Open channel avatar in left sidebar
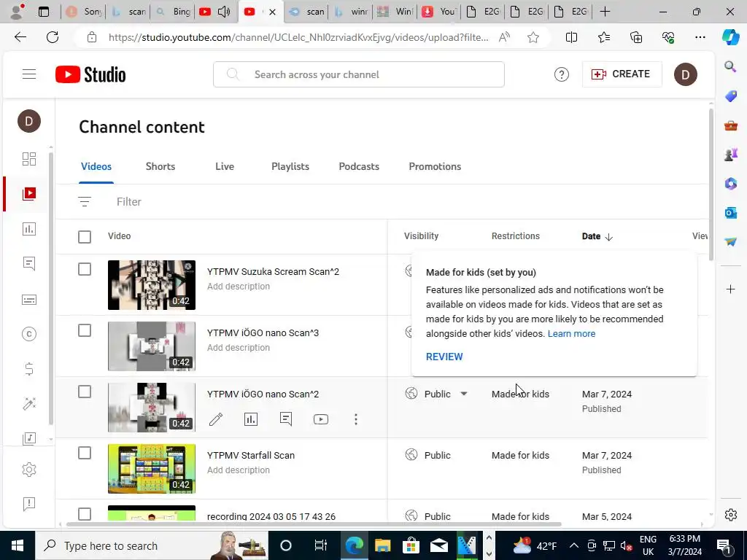 [29, 121]
